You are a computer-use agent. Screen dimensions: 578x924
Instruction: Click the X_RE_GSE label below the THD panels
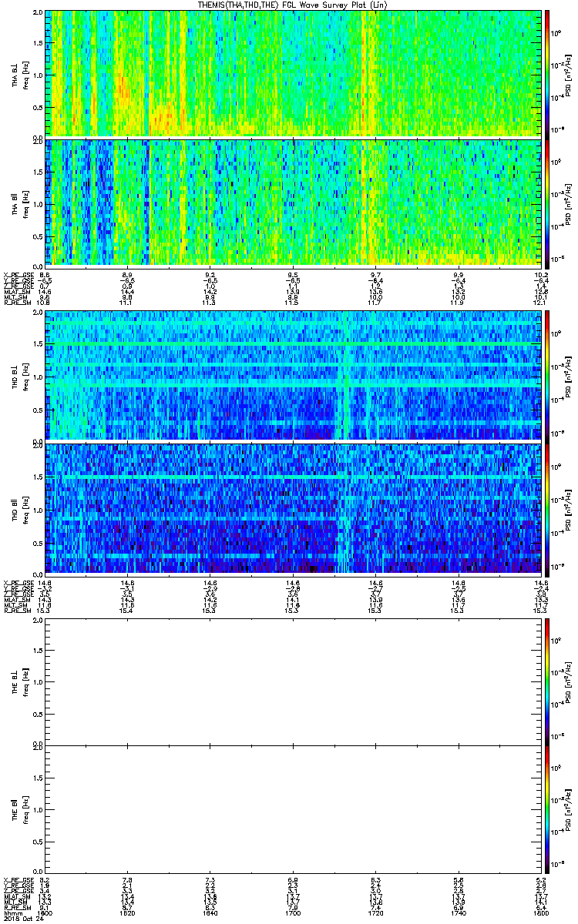[18, 581]
